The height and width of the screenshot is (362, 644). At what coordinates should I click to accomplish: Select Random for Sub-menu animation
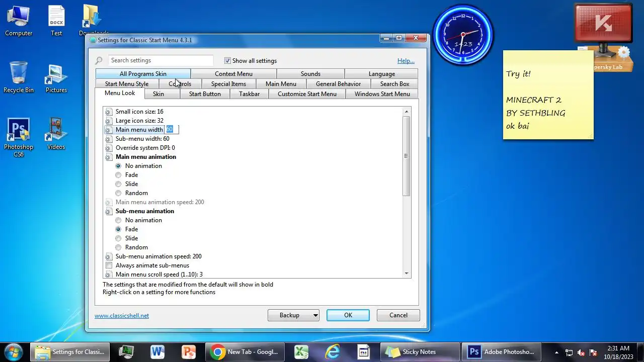click(x=119, y=247)
